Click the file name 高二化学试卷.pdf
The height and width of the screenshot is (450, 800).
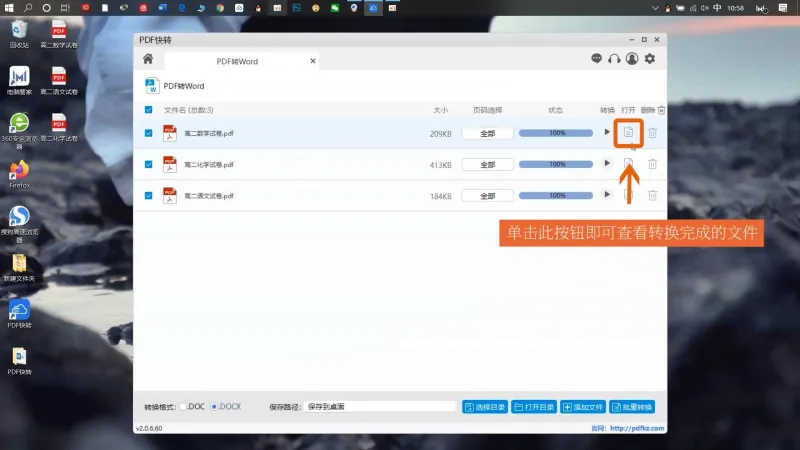(209, 164)
